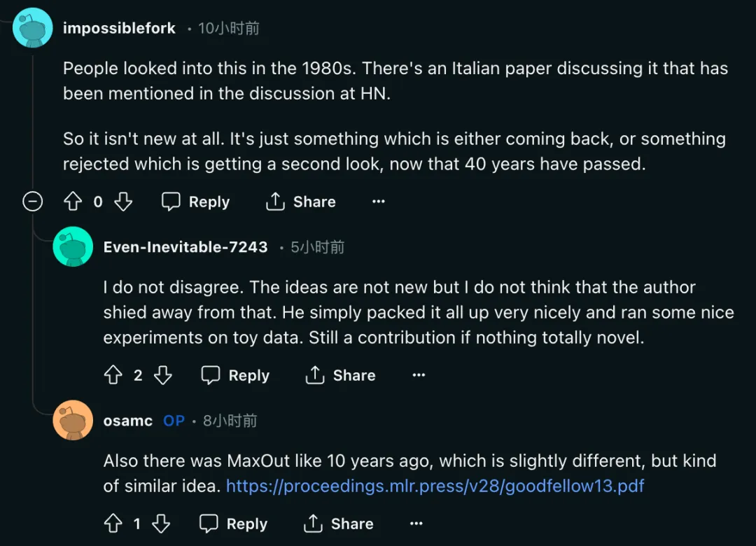This screenshot has width=756, height=546.
Task: Reply to Even-Inevitable-7243's comment
Action: [236, 376]
